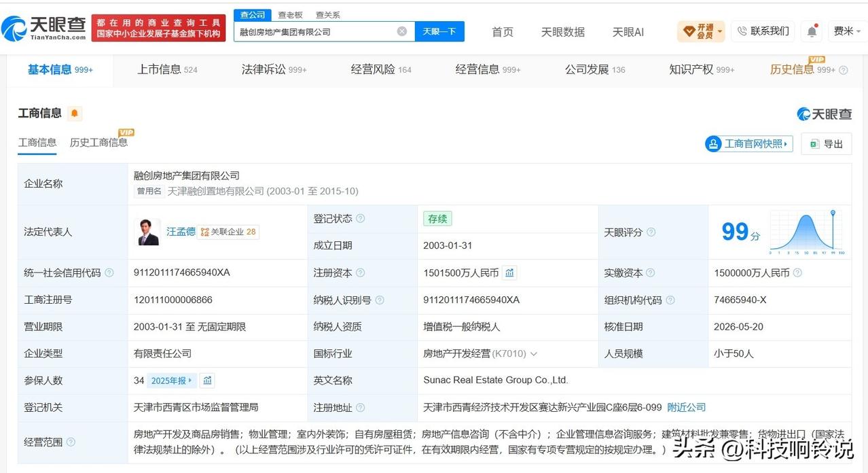Open the chart icon in the 参保人数 row

coord(208,381)
